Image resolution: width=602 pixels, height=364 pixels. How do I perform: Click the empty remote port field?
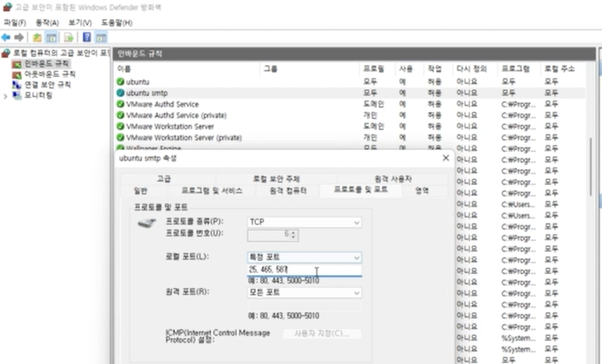click(x=304, y=305)
